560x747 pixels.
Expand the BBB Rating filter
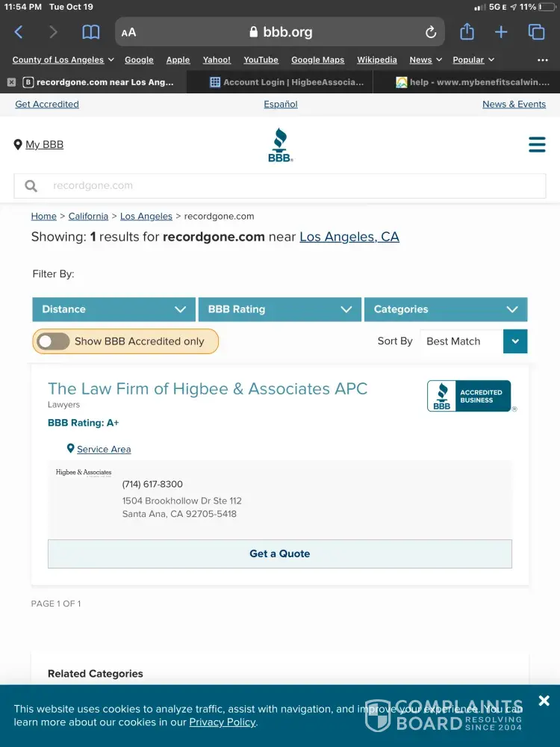[x=279, y=309]
